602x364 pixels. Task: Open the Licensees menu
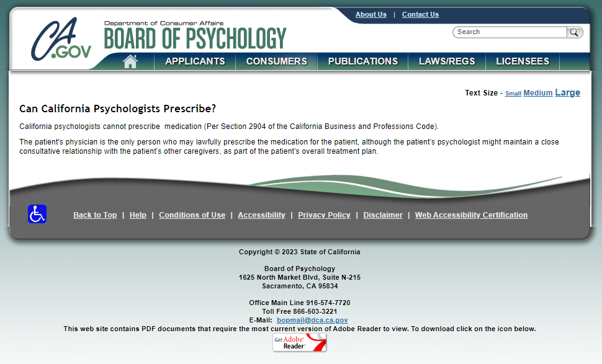click(522, 61)
